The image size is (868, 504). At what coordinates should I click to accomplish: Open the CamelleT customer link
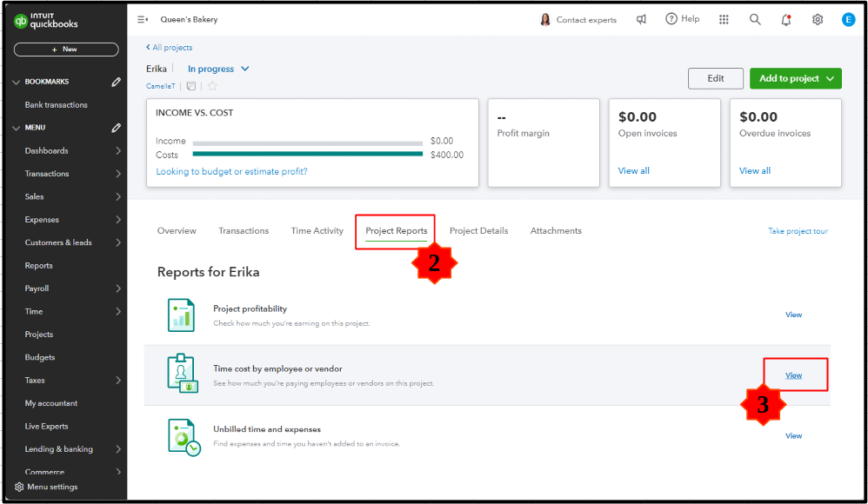(x=161, y=86)
